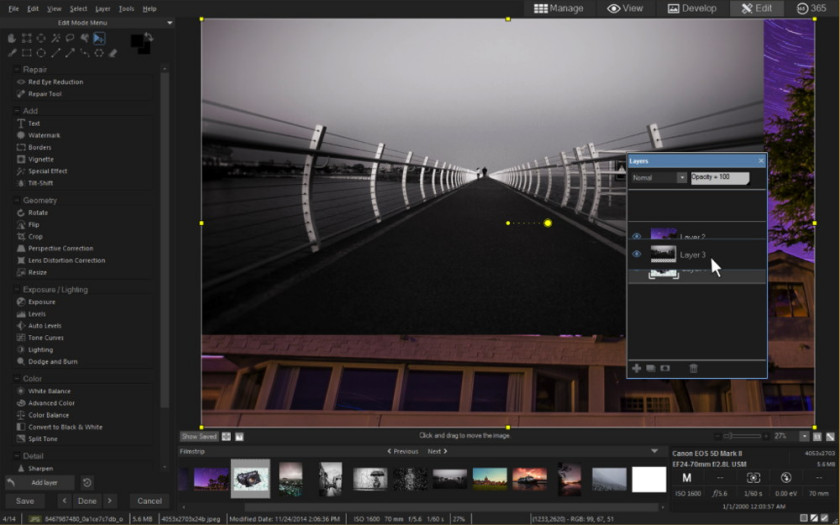This screenshot has width=840, height=525.
Task: Click the foreground color swatch
Action: tap(137, 40)
